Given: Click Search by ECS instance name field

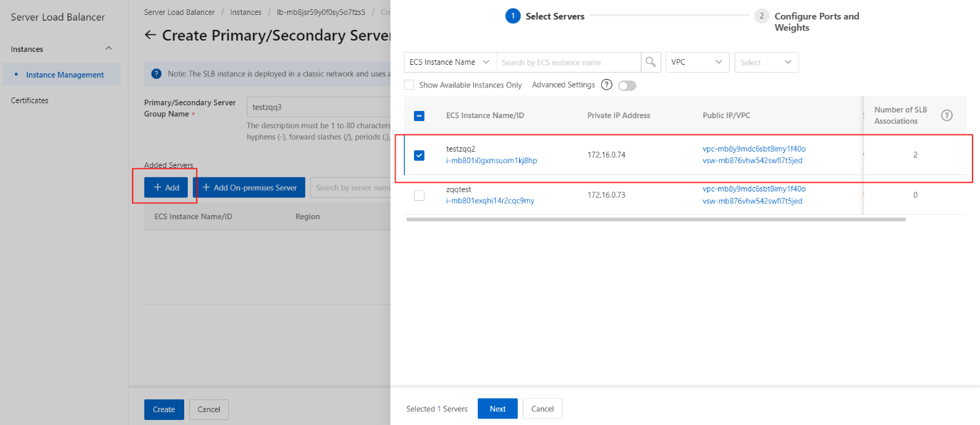Looking at the screenshot, I should point(569,62).
